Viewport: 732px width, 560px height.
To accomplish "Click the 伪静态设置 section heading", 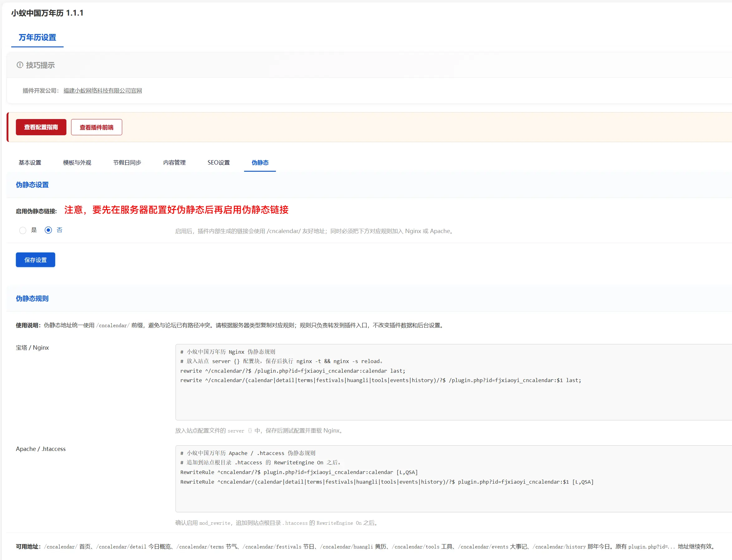I will click(x=32, y=185).
